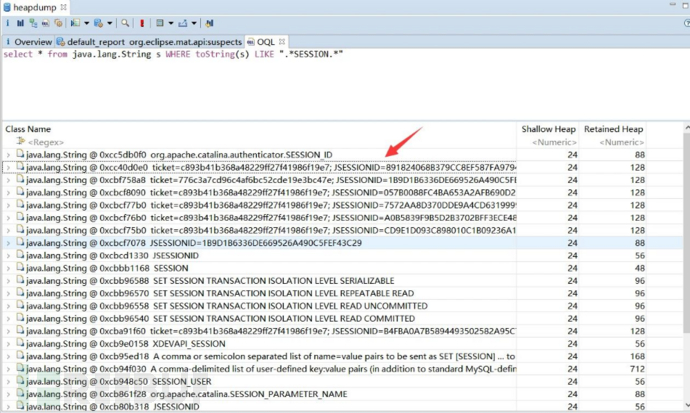
Task: Click the last toolbar icon after export
Action: point(209,22)
